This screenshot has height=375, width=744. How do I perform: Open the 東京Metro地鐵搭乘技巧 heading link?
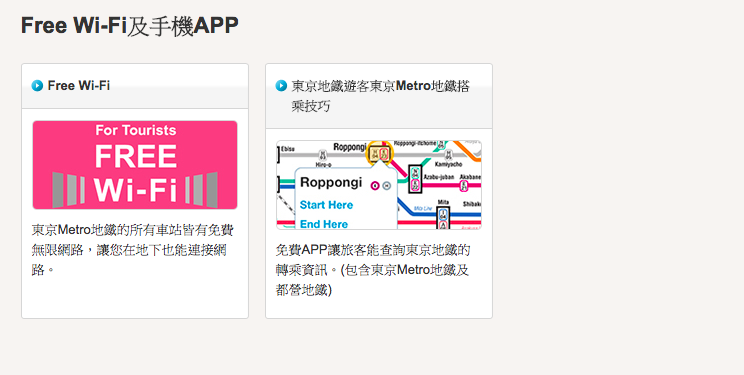click(x=380, y=96)
